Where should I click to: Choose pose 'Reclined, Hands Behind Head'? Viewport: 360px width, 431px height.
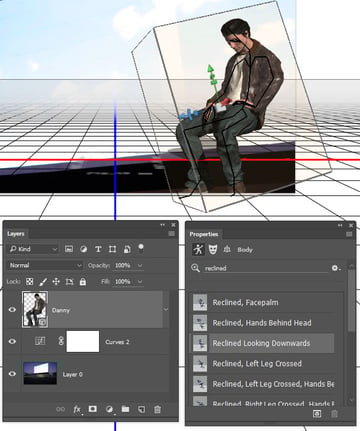click(263, 323)
